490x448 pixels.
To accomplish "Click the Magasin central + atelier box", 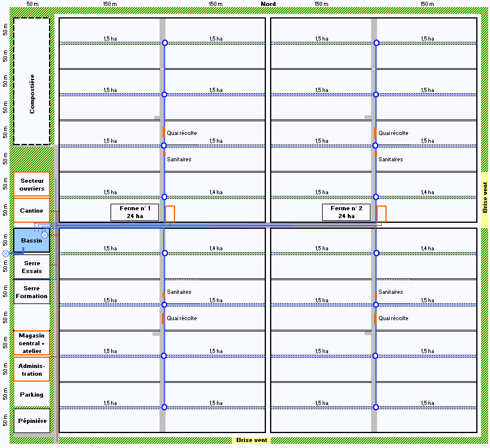I will pyautogui.click(x=32, y=343).
